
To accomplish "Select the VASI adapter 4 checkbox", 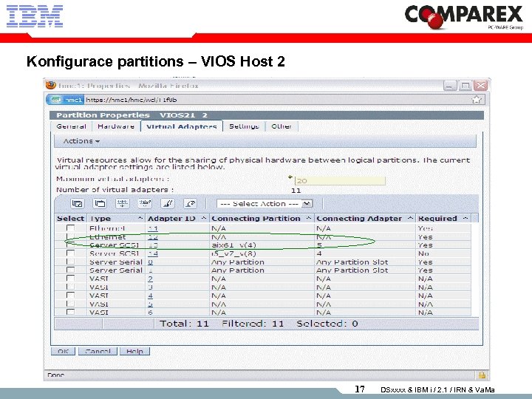I will (71, 296).
